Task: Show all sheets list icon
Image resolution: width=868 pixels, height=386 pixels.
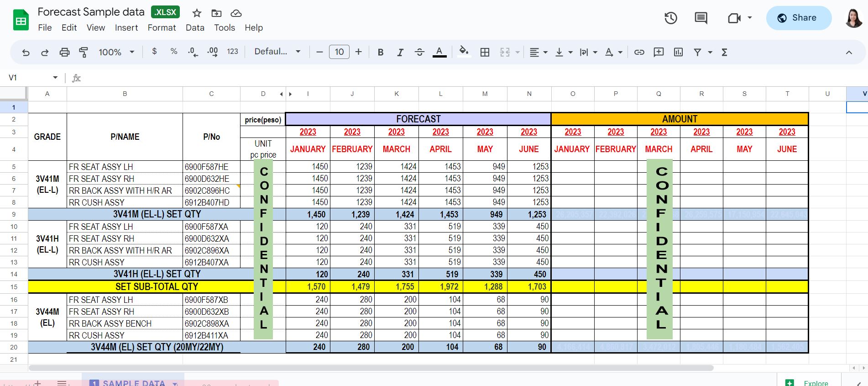Action: tap(62, 383)
